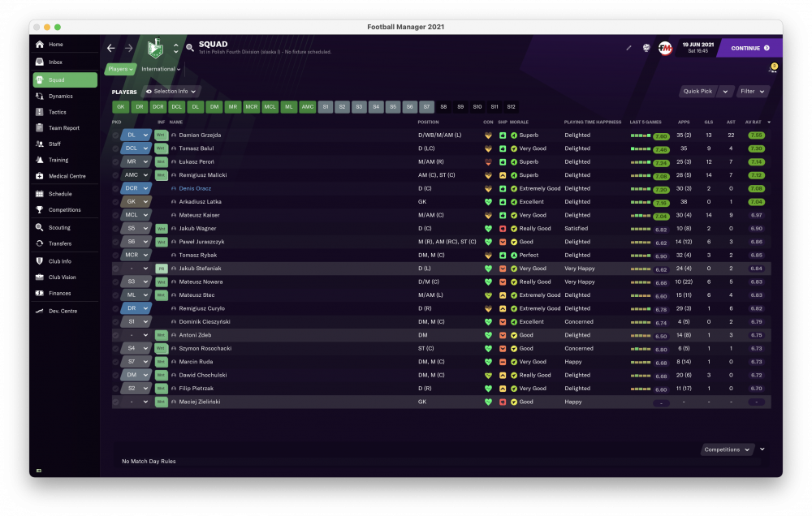812x516 pixels.
Task: Toggle the GK position filter
Action: click(120, 106)
